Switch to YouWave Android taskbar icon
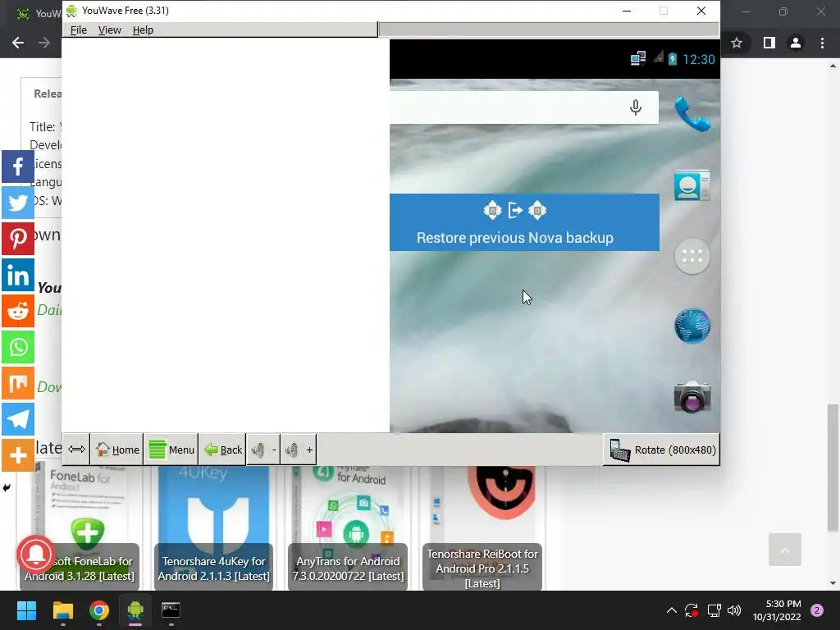 click(135, 610)
